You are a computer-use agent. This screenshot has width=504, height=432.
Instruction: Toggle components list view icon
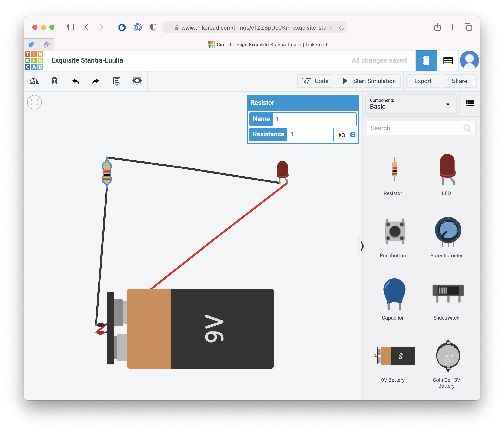pyautogui.click(x=470, y=103)
